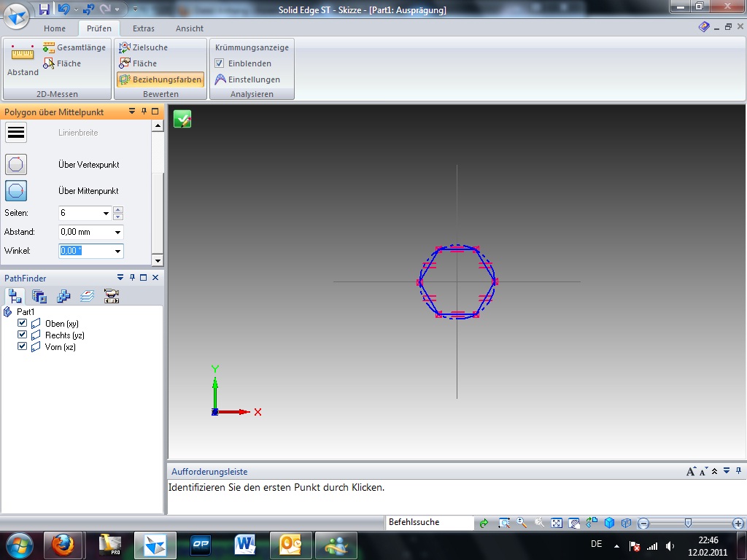Viewport: 747px width, 560px height.
Task: Toggle the Einblenden curvature checkbox
Action: point(219,63)
